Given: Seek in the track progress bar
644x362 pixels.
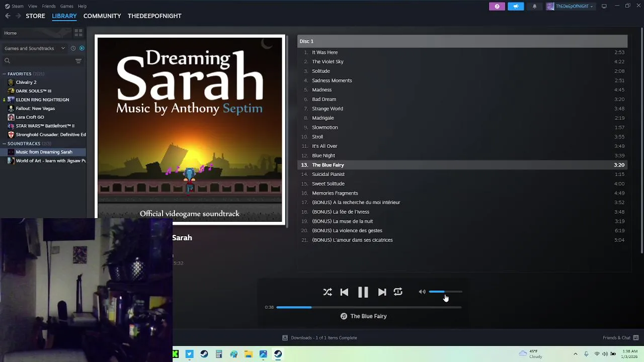Looking at the screenshot, I should pos(368,307).
